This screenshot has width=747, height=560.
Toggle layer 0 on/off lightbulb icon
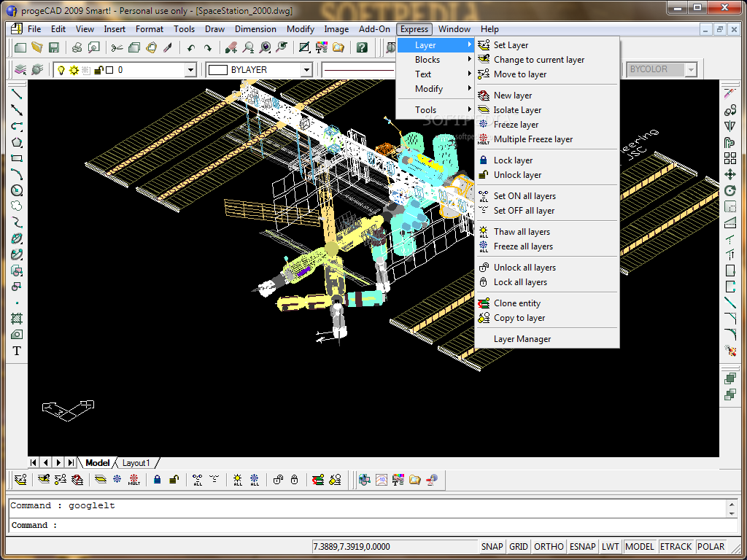tap(61, 71)
